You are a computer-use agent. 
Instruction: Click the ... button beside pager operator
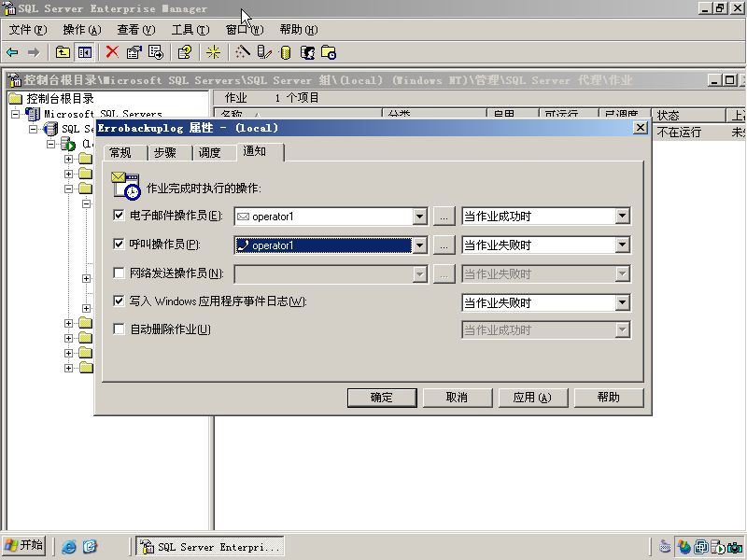click(x=444, y=245)
